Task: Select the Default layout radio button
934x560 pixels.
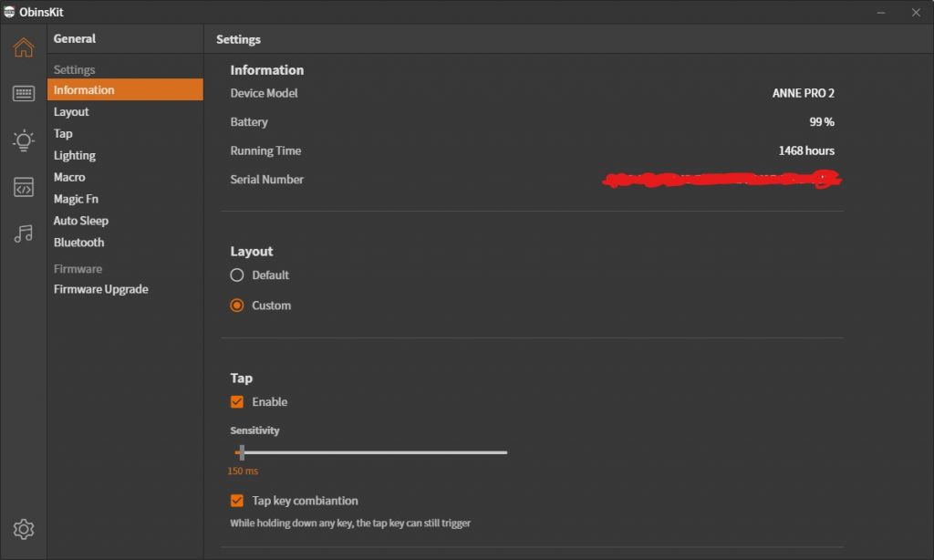Action: click(x=237, y=275)
